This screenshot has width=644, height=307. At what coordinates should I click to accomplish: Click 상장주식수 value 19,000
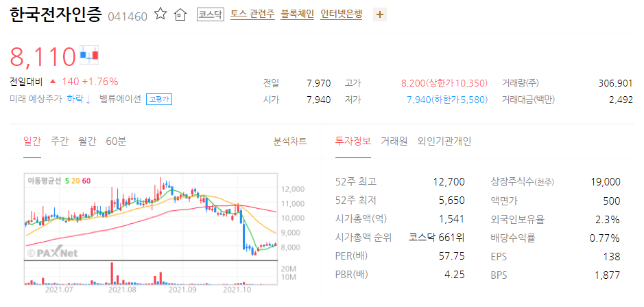click(604, 182)
